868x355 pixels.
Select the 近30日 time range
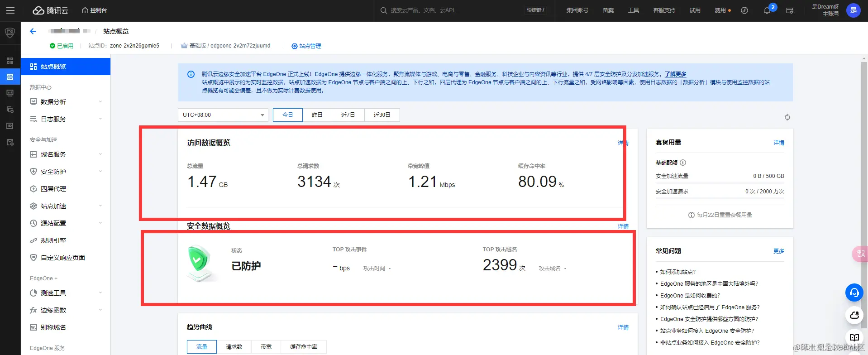382,115
